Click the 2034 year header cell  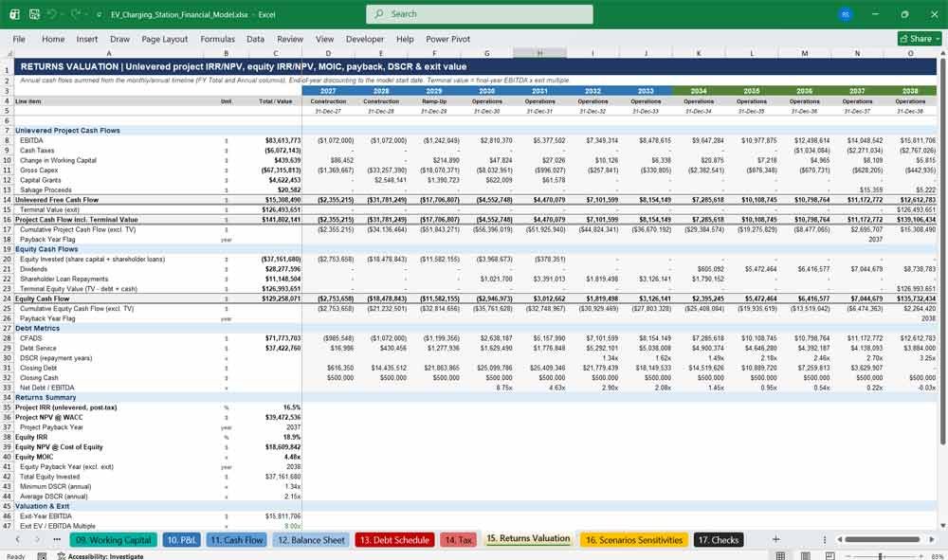click(x=699, y=91)
